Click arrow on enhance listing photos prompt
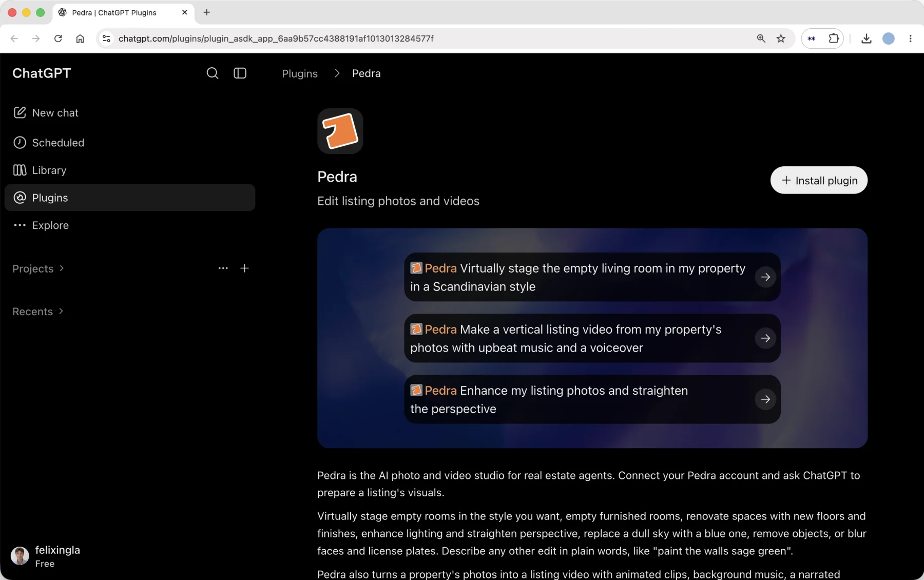 (x=765, y=399)
